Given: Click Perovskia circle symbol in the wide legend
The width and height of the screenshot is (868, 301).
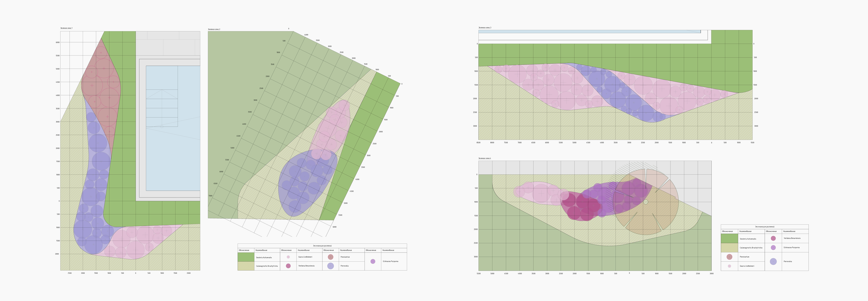Looking at the screenshot, I should click(x=331, y=266).
